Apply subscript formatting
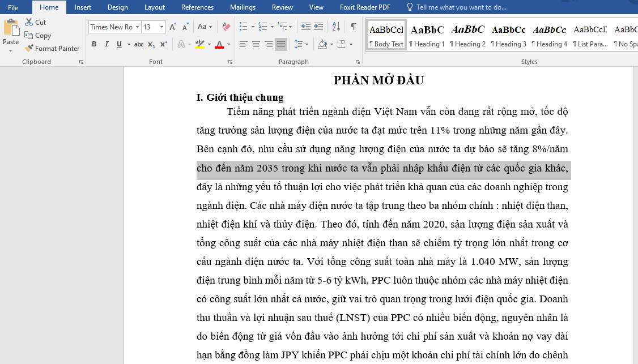Image resolution: width=638 pixels, height=364 pixels. 151,44
